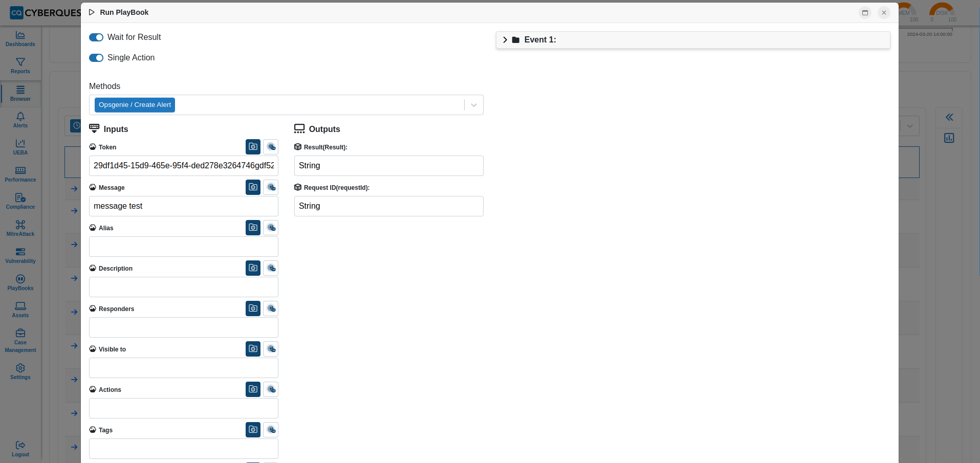Toggle the Wait for Result switch
Screen dimensions: 980x463
[96, 37]
